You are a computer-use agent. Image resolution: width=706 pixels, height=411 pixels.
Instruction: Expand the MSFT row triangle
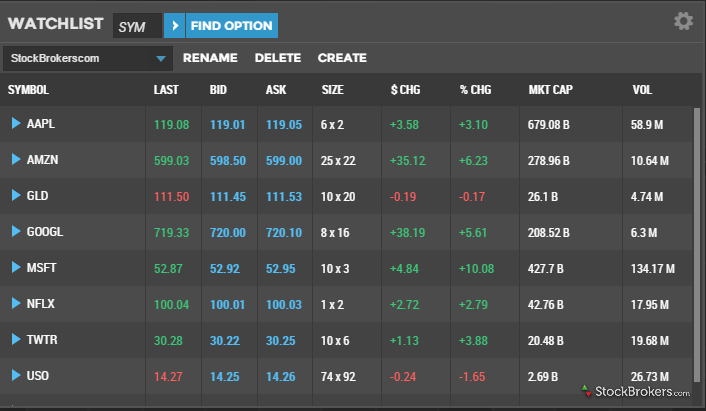coord(16,267)
